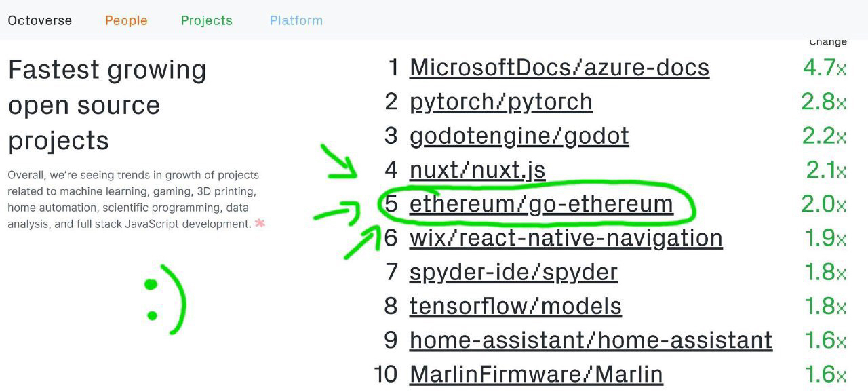Visit the godotengine/godot project link

coord(519,136)
